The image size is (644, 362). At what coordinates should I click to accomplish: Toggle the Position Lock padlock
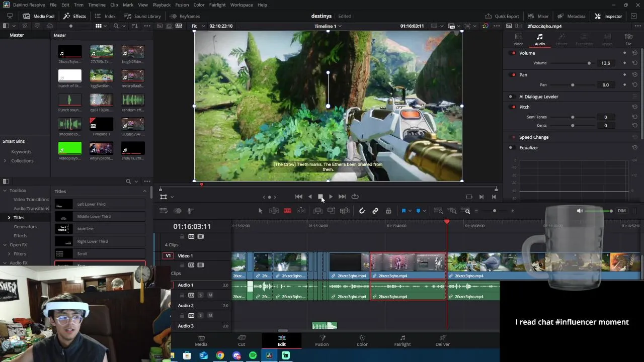pos(388,211)
